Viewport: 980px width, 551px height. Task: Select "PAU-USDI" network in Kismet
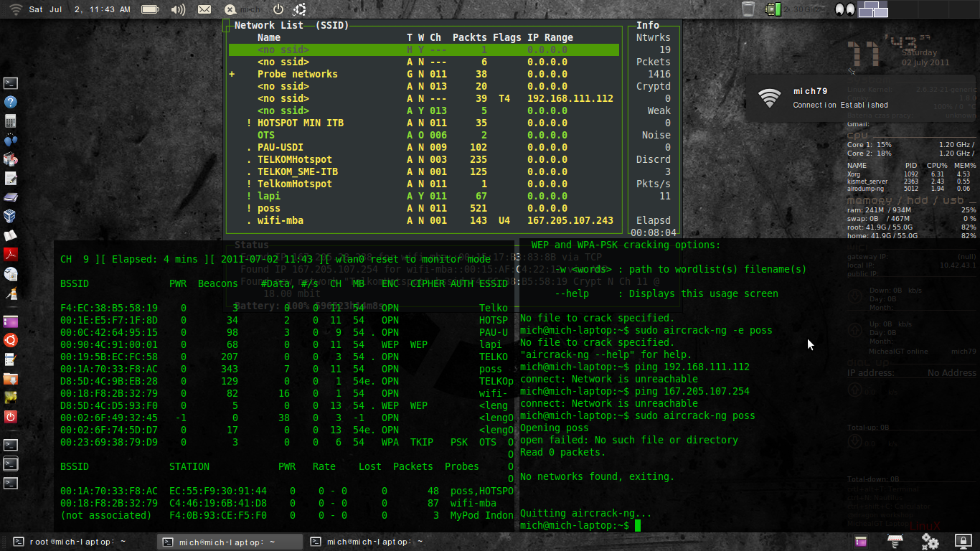[281, 148]
